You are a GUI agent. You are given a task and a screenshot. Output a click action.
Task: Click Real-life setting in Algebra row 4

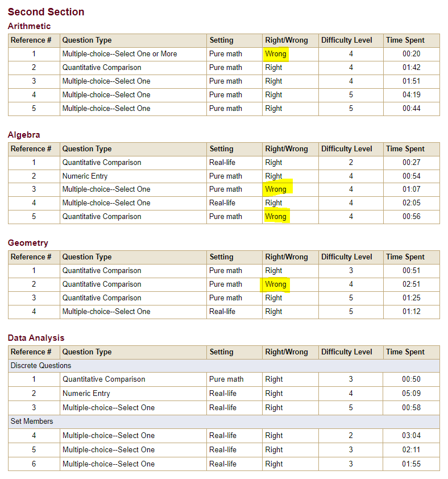(222, 203)
